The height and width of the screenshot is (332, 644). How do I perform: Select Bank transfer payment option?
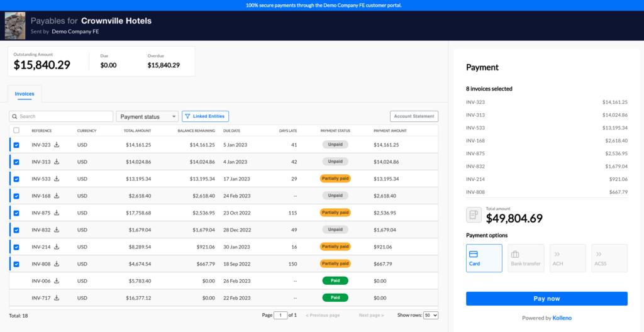(526, 258)
